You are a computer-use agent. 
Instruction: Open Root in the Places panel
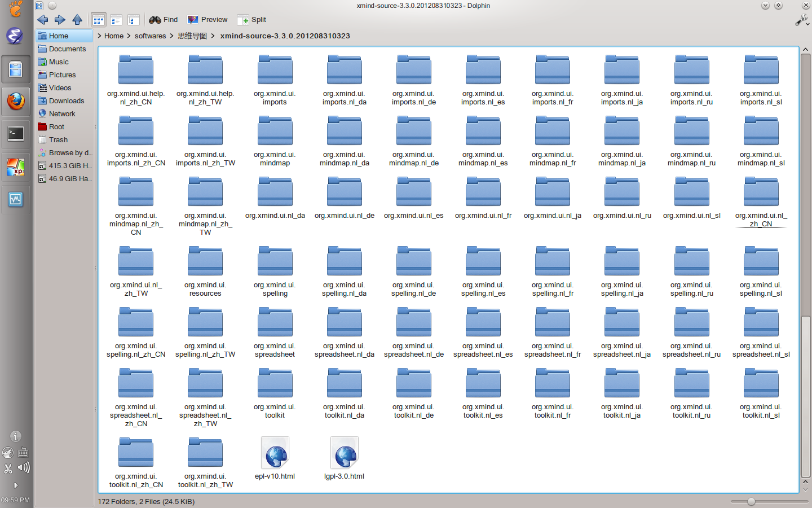tap(64, 126)
